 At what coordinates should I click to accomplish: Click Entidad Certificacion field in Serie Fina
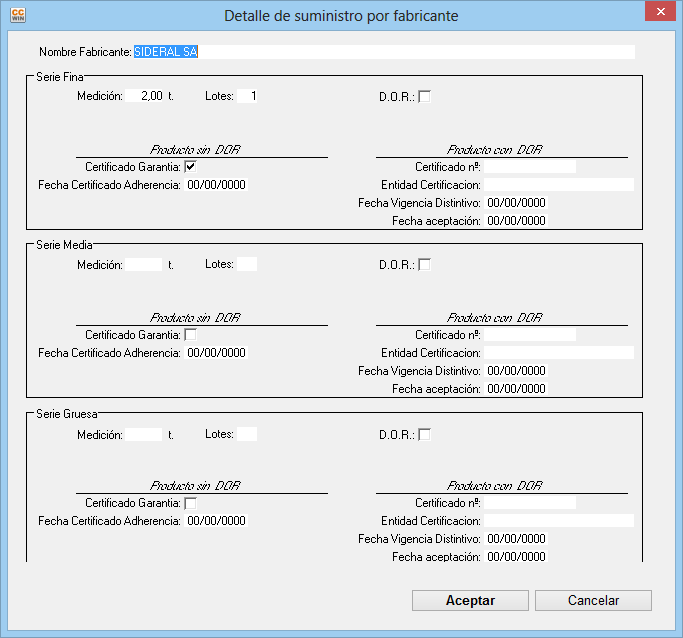click(559, 185)
